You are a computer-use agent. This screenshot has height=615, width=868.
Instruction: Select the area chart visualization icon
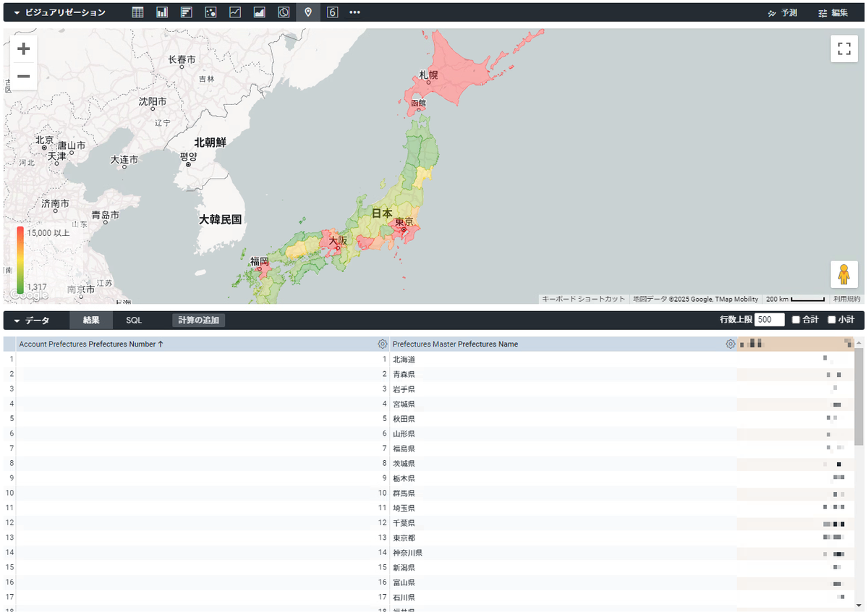259,12
